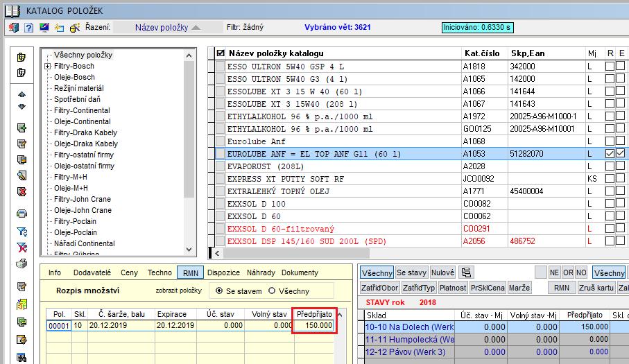The width and height of the screenshot is (629, 364).
Task: Switch to the Dokumenty tab
Action: (300, 272)
